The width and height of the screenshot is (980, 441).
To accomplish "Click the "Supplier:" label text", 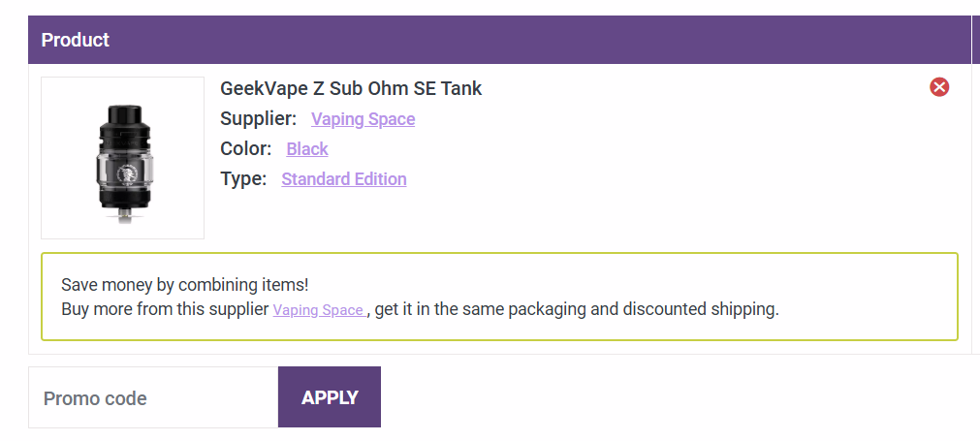I will click(258, 119).
